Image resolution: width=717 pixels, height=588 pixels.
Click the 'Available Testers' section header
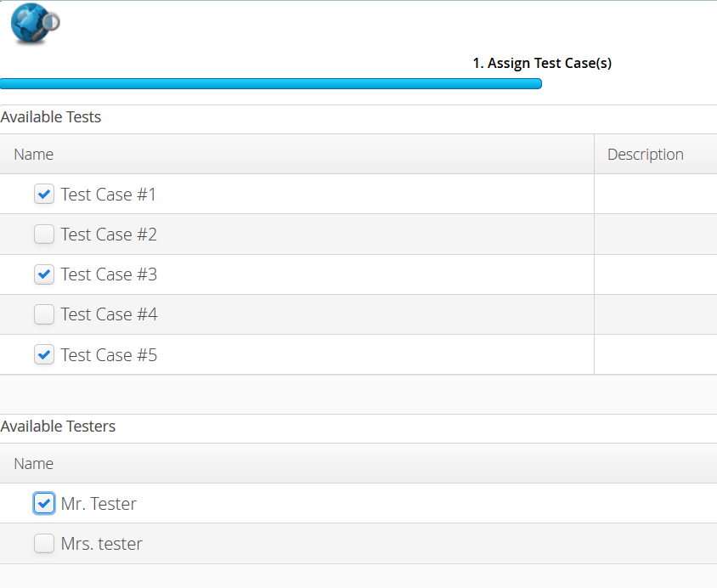(58, 426)
